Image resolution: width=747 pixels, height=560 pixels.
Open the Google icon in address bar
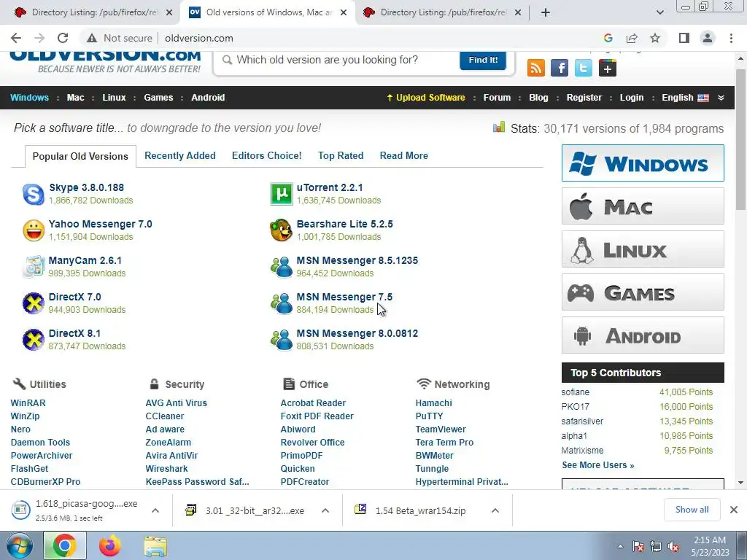(x=608, y=38)
